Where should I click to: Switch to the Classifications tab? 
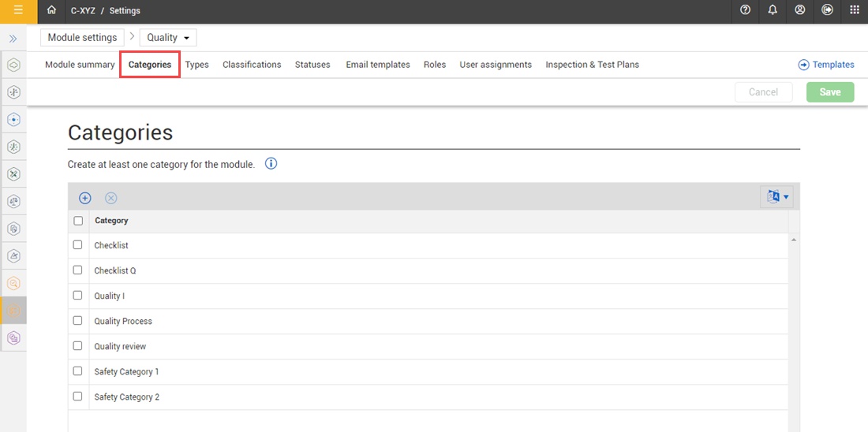(252, 65)
